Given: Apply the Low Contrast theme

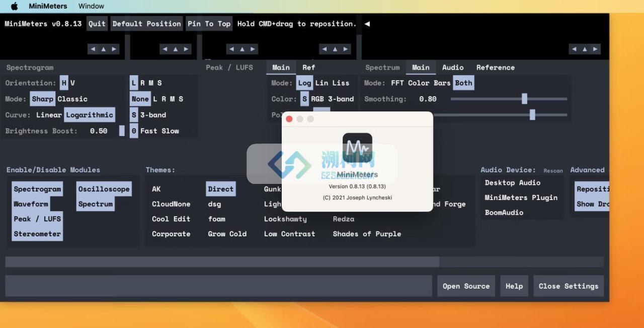Looking at the screenshot, I should coord(289,234).
